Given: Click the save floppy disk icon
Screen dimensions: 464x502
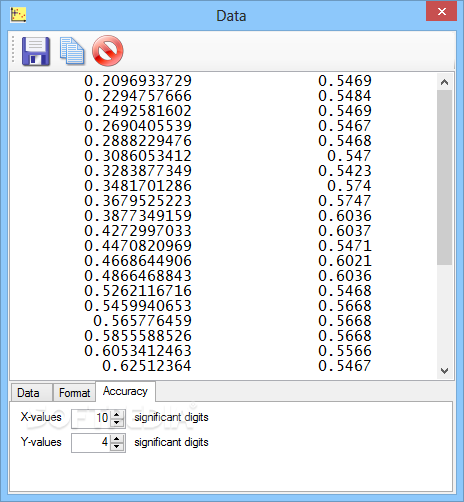Looking at the screenshot, I should pyautogui.click(x=36, y=51).
